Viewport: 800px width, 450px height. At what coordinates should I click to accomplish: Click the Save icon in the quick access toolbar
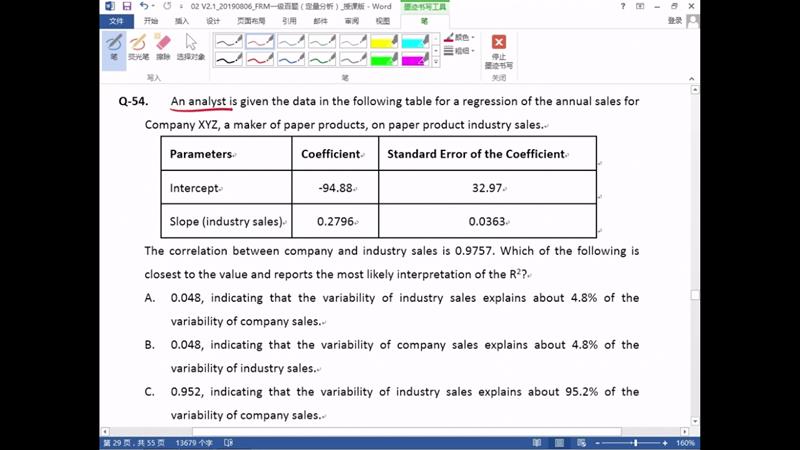pos(127,6)
